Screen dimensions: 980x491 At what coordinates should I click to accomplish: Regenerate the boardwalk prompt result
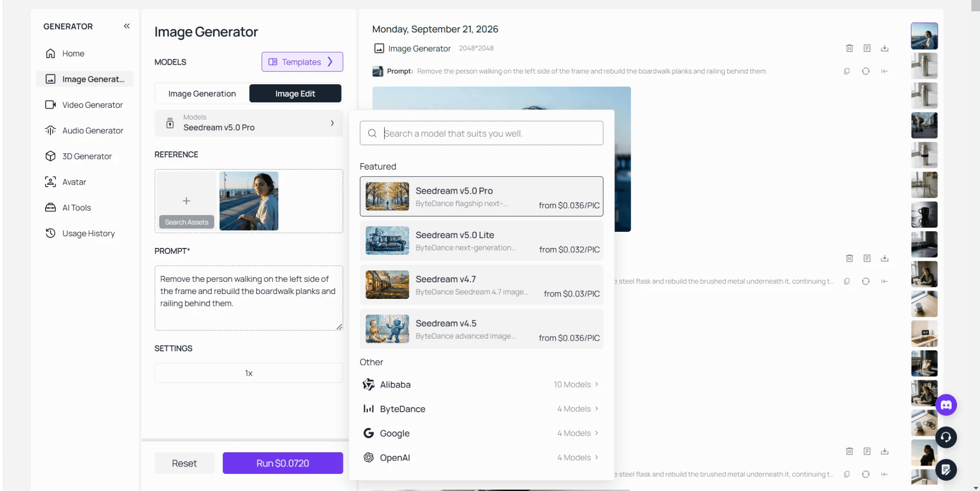click(866, 71)
